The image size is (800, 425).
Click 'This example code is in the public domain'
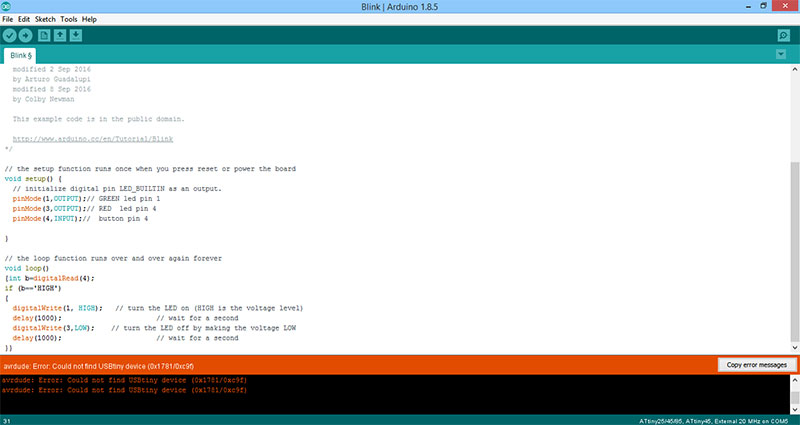click(98, 119)
